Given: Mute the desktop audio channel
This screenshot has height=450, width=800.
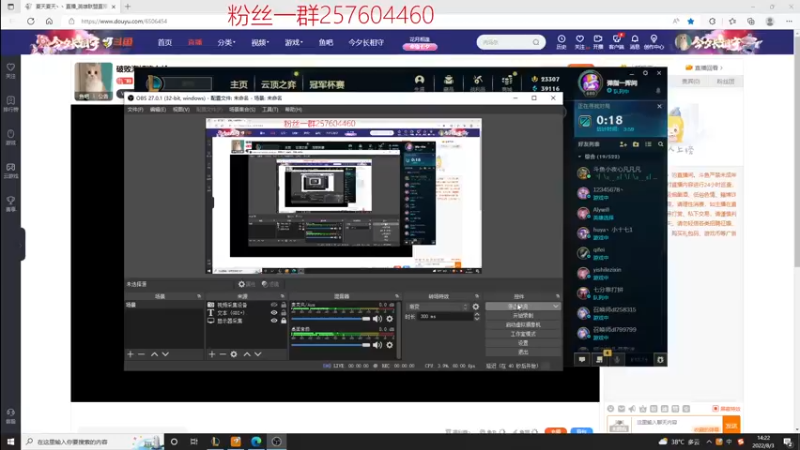Looking at the screenshot, I should 378,345.
